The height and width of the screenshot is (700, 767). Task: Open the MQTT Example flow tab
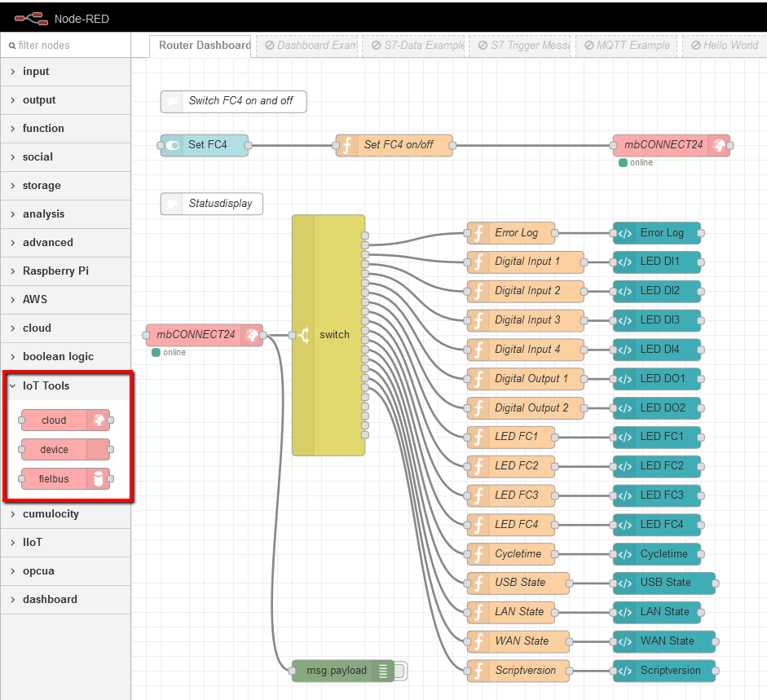[x=627, y=46]
